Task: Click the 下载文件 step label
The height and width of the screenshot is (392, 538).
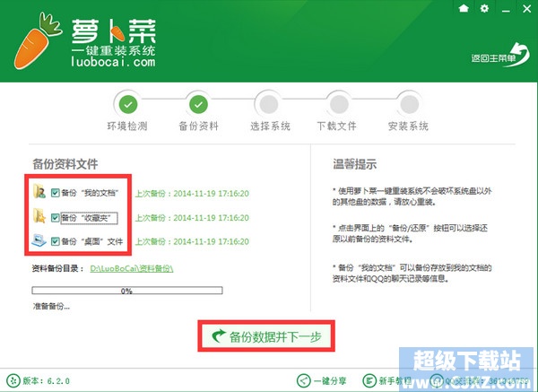Action: 336,126
